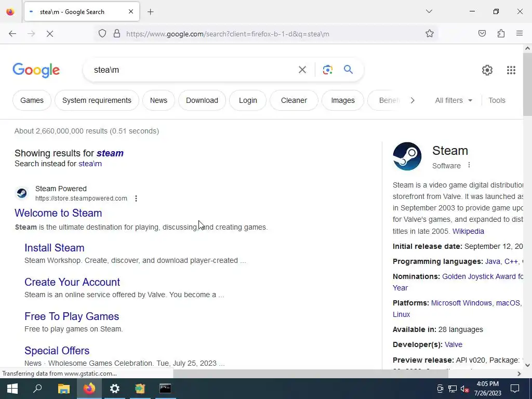Search instead for stea\m link
Screen dimensions: 532x399
tap(90, 164)
